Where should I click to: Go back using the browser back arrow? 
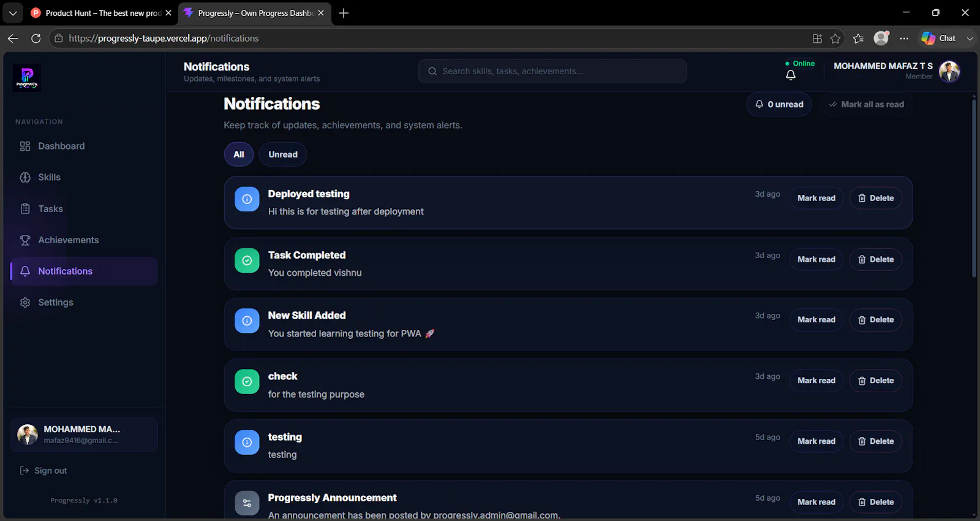[13, 38]
